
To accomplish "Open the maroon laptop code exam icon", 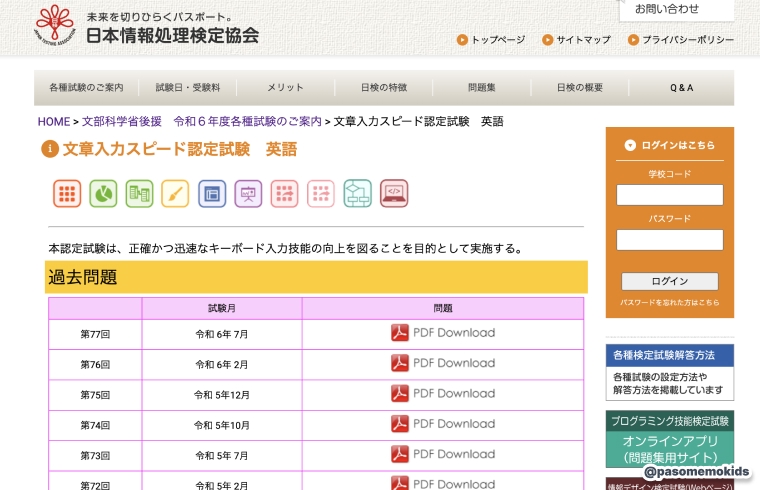I will (394, 193).
